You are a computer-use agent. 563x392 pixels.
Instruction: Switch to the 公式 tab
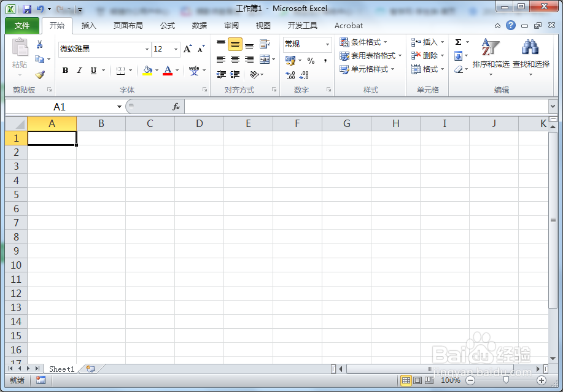(x=168, y=26)
